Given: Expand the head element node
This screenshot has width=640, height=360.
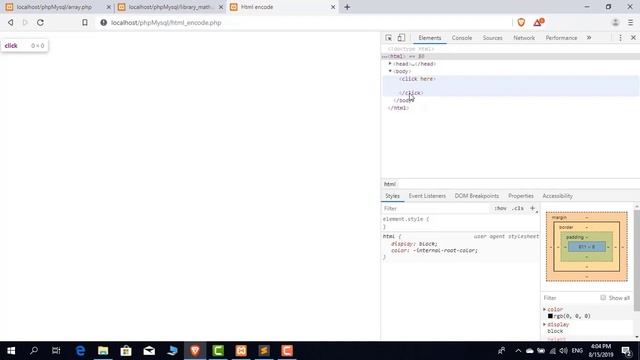Looking at the screenshot, I should (390, 64).
